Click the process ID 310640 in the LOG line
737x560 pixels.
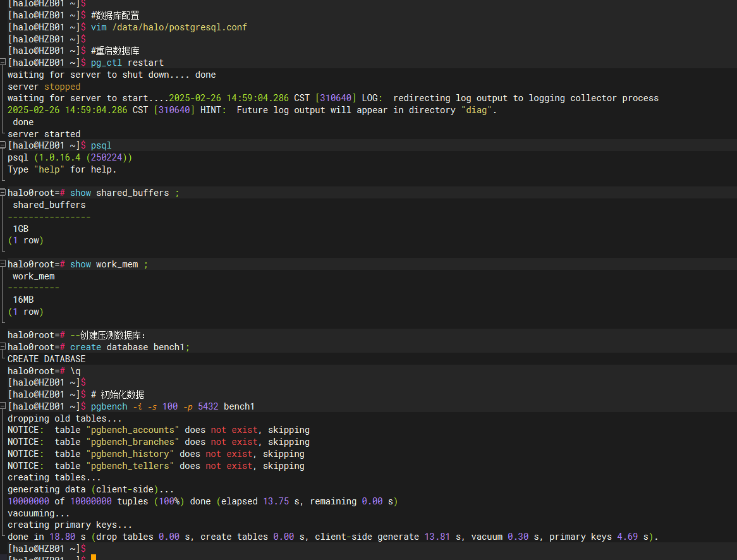(336, 98)
